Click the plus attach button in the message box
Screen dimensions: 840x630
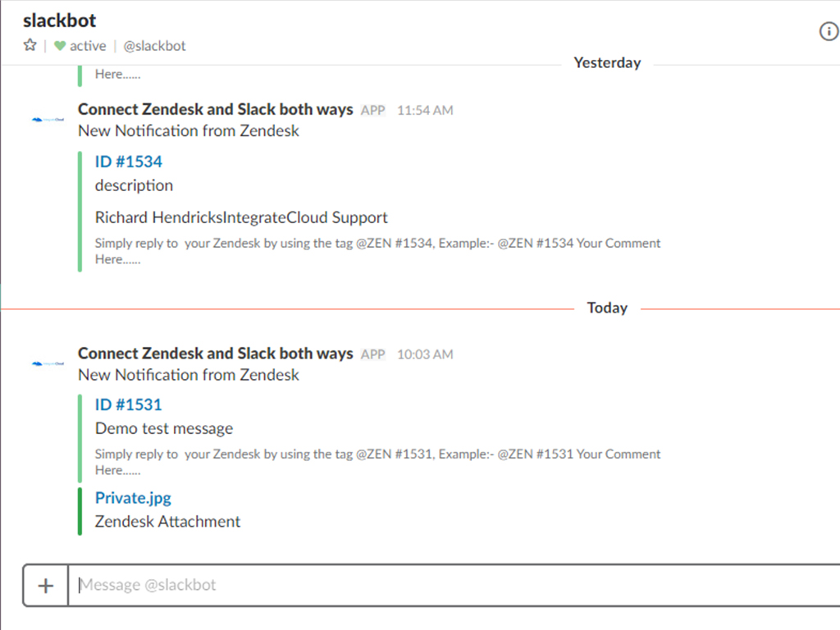tap(46, 585)
